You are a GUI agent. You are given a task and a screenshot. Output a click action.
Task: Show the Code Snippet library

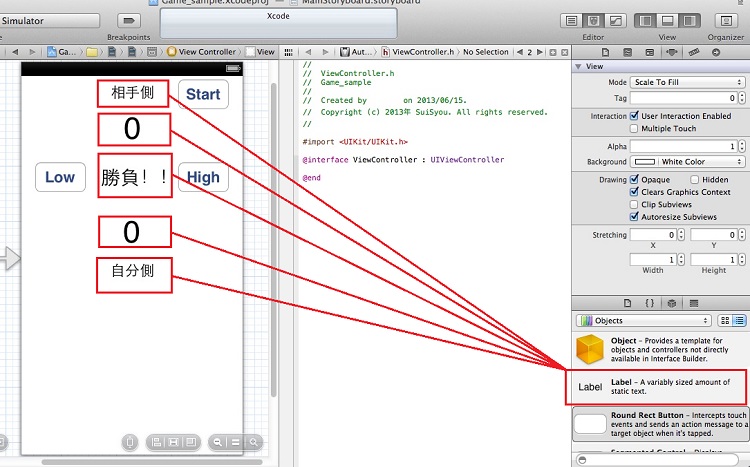click(650, 303)
